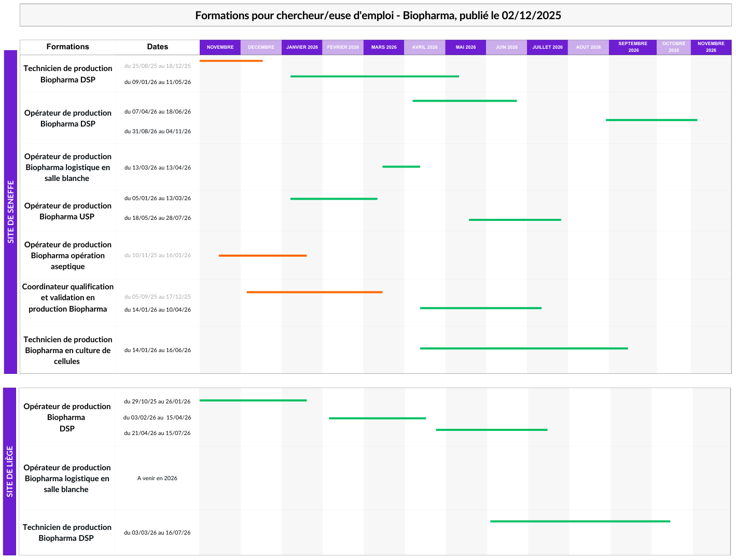Click the Coordinateur qualification et validation label
Image resolution: width=736 pixels, height=560 pixels.
(x=67, y=298)
